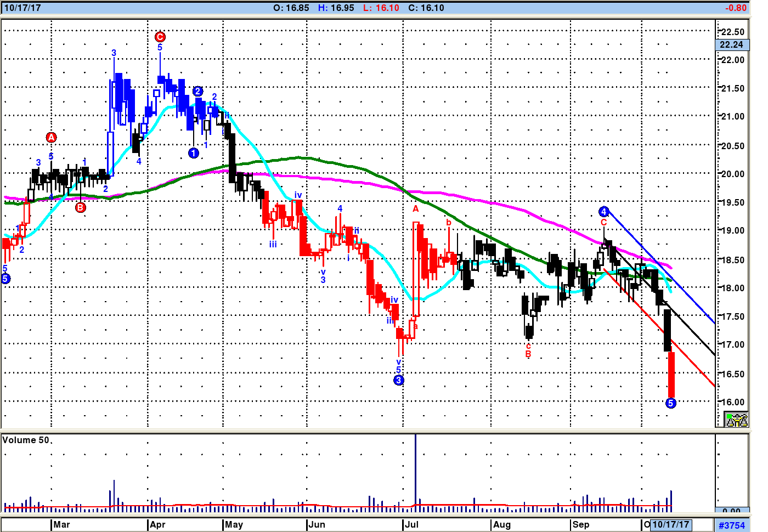
Task: Click the 18.00 price axis label
Action: pyautogui.click(x=733, y=287)
